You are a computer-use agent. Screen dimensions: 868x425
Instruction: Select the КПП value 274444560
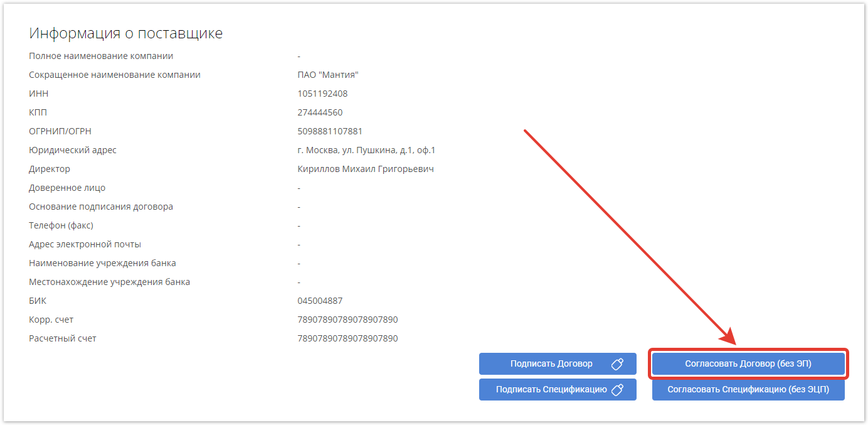coord(320,112)
